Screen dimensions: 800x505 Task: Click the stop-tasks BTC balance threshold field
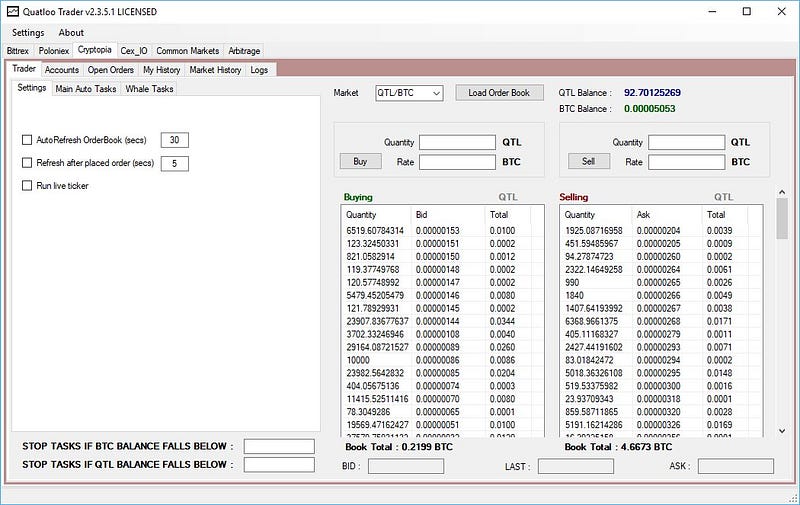click(279, 446)
